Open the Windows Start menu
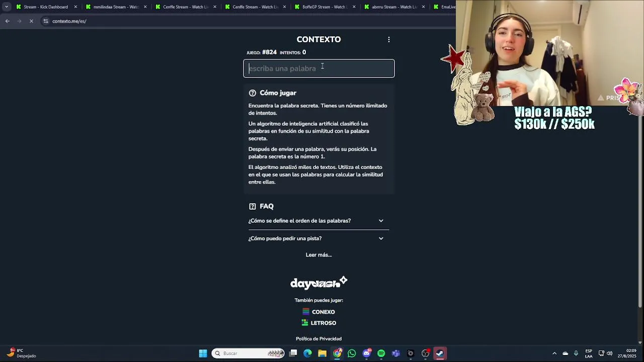This screenshot has width=644, height=362. tap(203, 353)
